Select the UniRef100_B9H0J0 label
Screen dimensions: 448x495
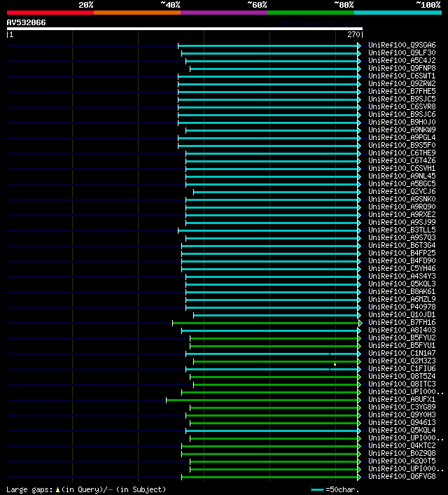(x=402, y=122)
